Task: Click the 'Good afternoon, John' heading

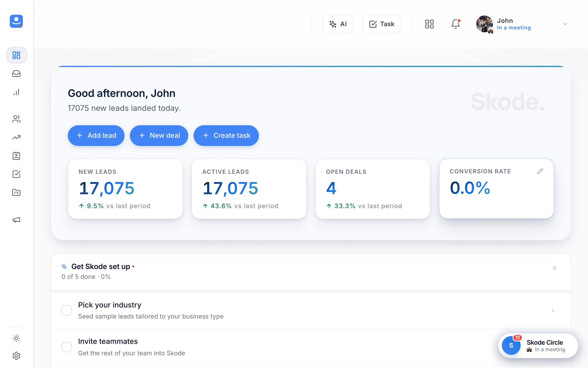Action: (x=121, y=93)
